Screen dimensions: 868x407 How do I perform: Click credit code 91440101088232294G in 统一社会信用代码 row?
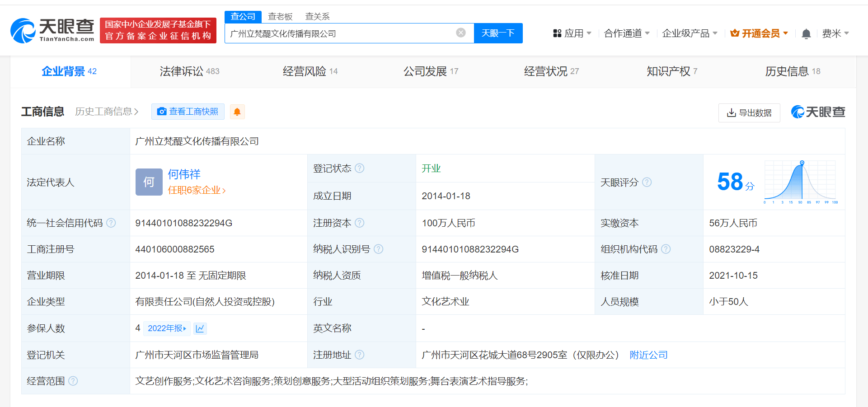(x=184, y=223)
